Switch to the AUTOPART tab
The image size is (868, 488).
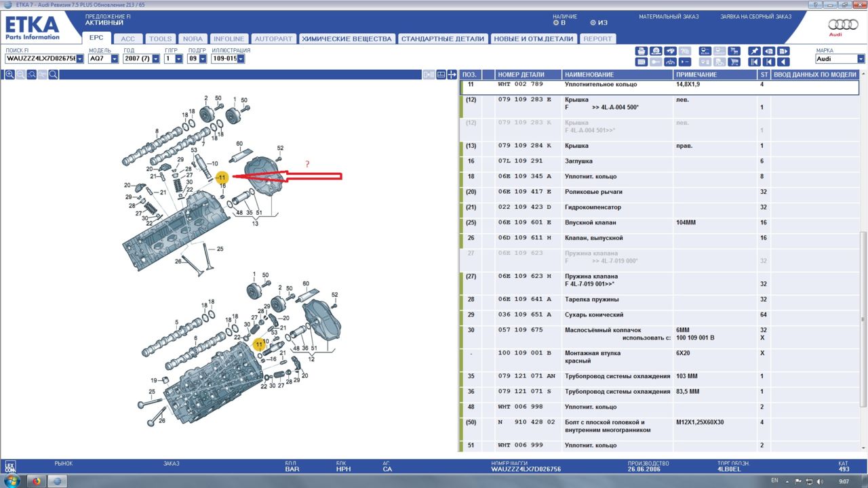(273, 39)
